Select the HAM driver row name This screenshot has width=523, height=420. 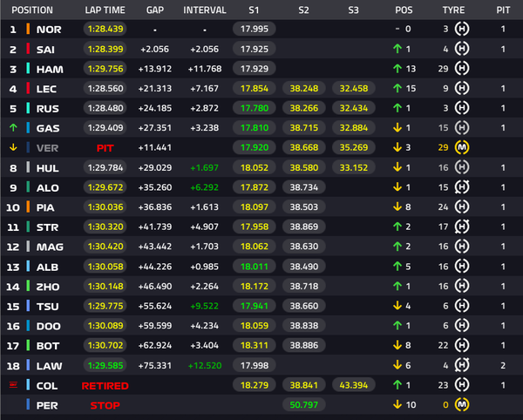[x=50, y=70]
